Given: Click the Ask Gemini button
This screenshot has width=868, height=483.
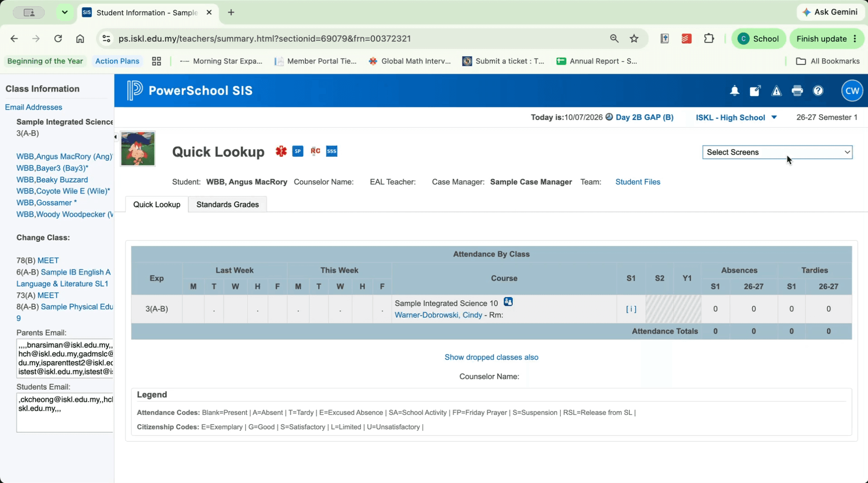Looking at the screenshot, I should click(830, 12).
